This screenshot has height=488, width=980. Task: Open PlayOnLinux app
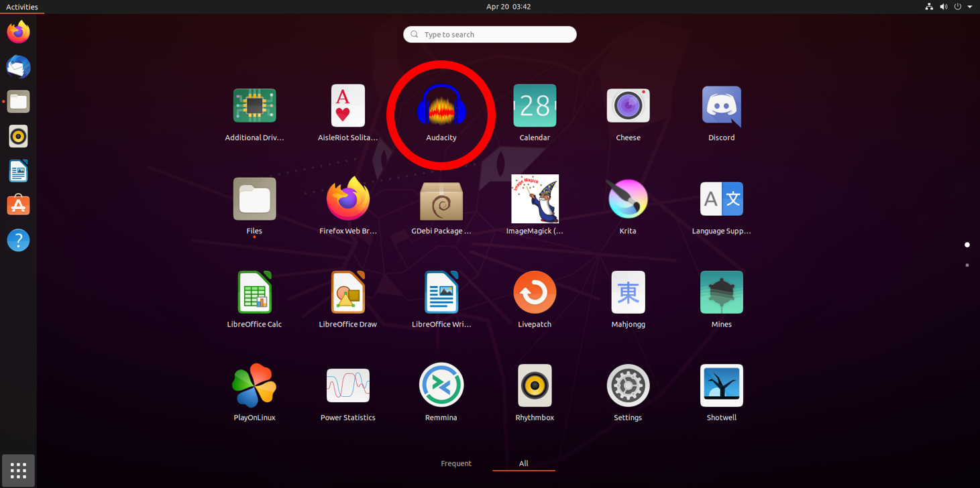tap(254, 386)
